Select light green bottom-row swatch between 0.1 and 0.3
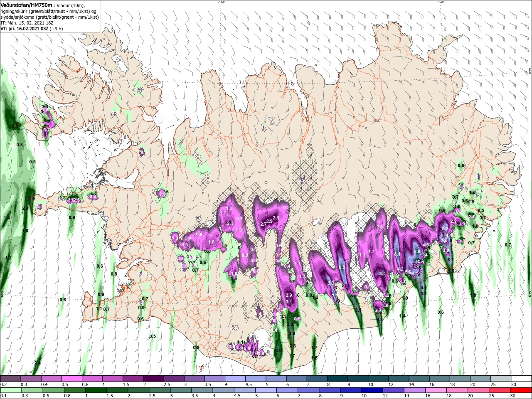The image size is (532, 399). tap(10, 390)
